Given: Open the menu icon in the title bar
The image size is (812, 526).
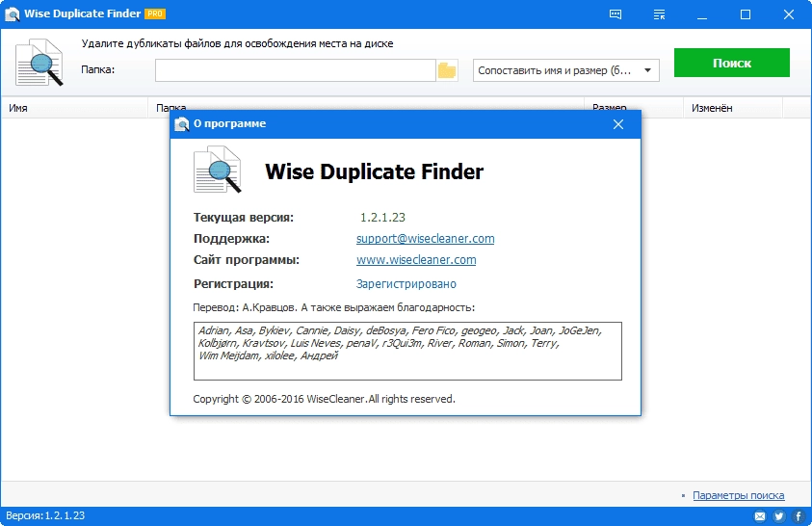Looking at the screenshot, I should coord(659,14).
